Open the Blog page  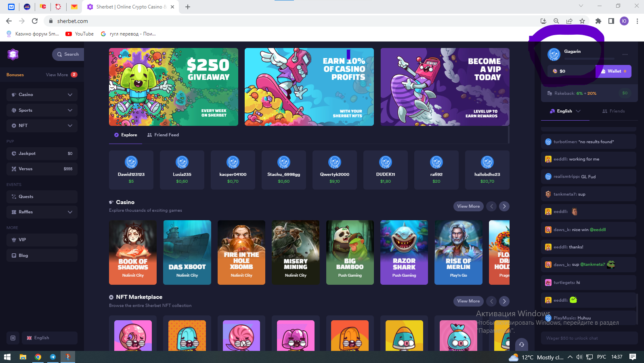coord(42,255)
